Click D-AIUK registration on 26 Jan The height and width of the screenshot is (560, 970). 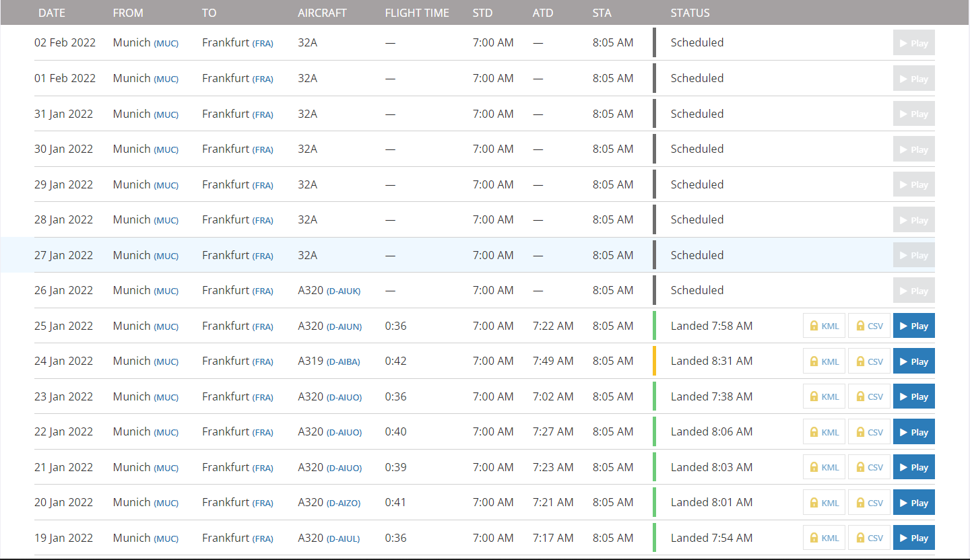tap(344, 291)
